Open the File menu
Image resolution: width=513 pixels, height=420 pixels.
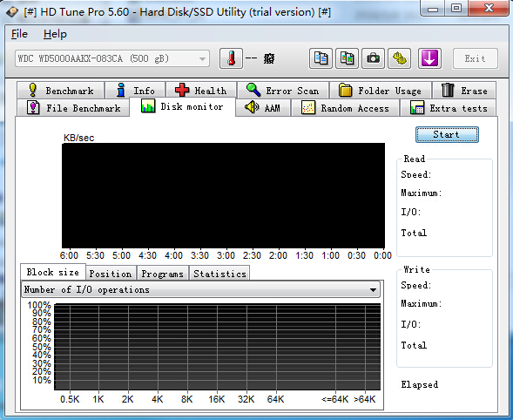tap(20, 34)
